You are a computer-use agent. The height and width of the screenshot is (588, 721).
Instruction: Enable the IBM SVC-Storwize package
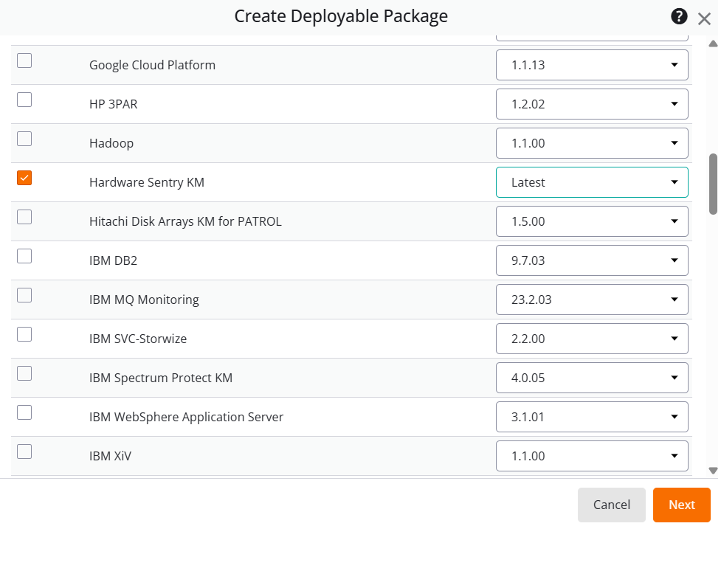(24, 334)
